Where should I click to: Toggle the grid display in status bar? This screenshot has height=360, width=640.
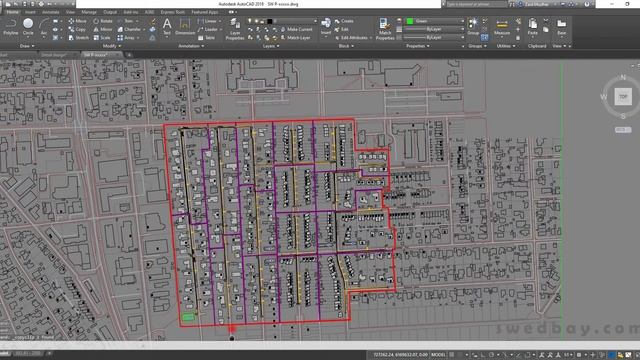pyautogui.click(x=451, y=355)
